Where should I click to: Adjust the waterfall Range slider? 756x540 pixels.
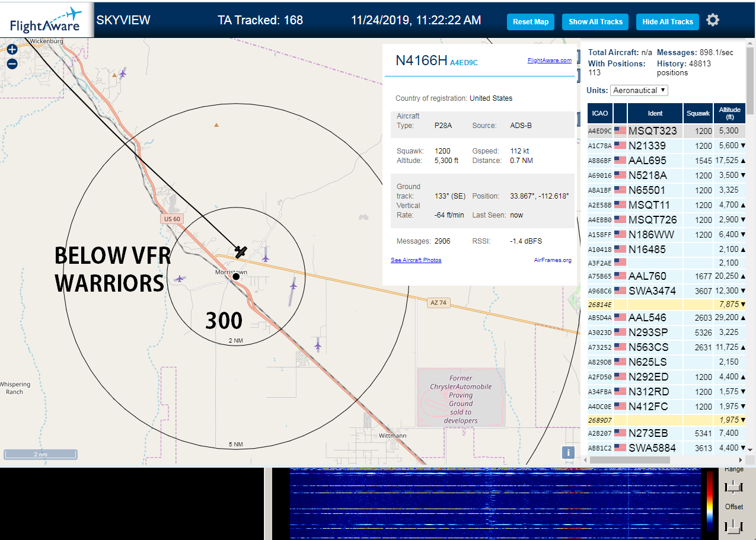(x=733, y=487)
